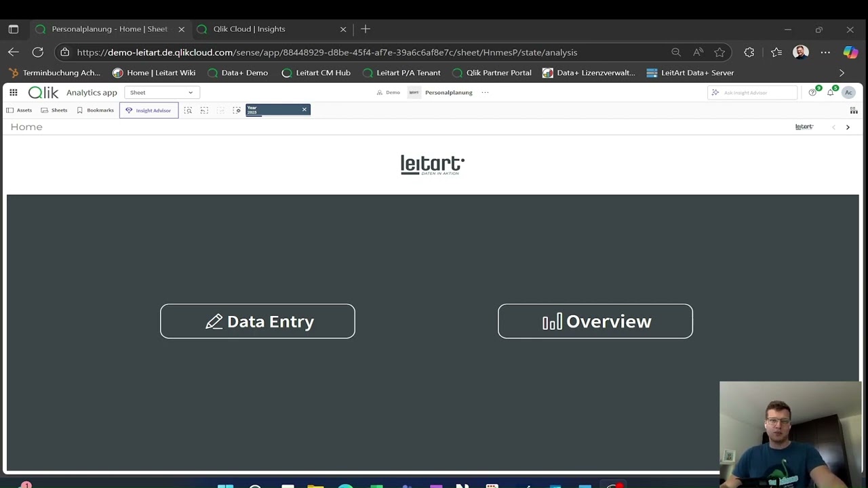868x488 pixels.
Task: Step back in selections
Action: coord(204,110)
